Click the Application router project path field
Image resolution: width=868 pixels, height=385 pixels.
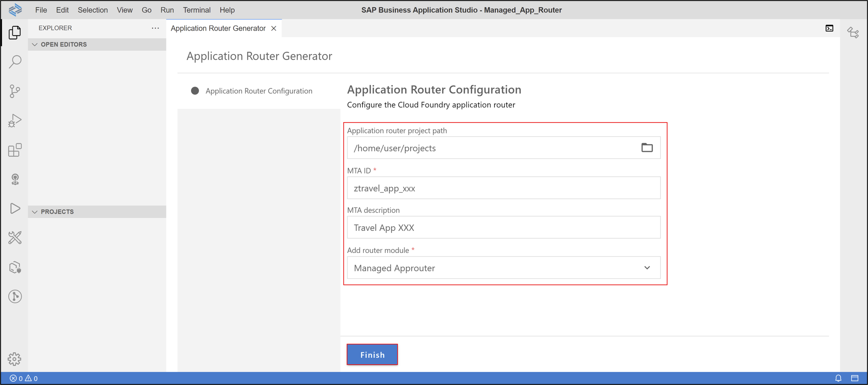click(504, 148)
